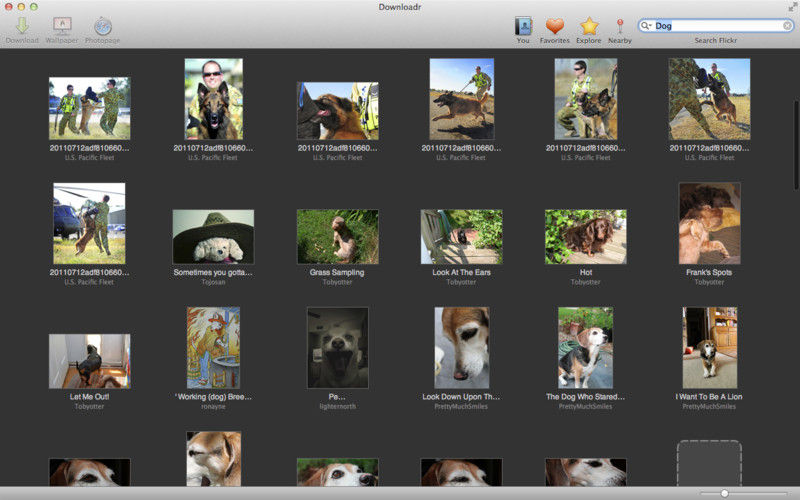Image resolution: width=800 pixels, height=500 pixels.
Task: Select photo of dog biting camouflage sleeve
Action: click(709, 99)
